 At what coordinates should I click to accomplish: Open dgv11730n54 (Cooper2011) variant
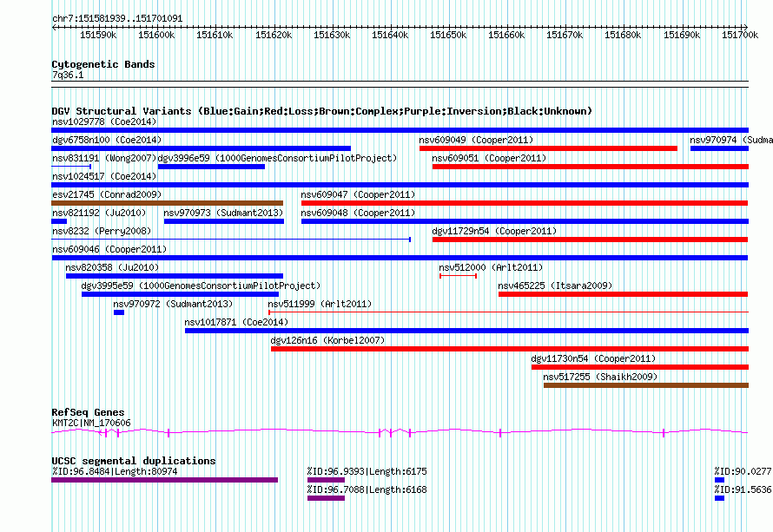tap(640, 367)
